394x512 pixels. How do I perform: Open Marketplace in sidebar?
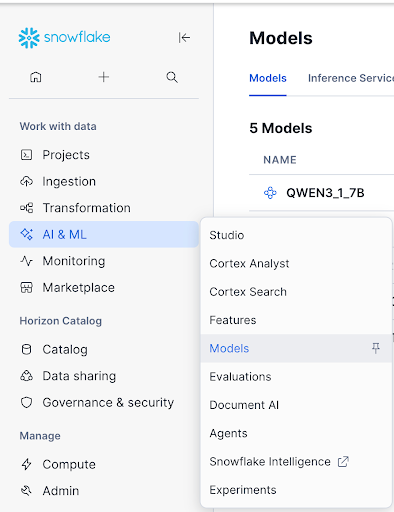coord(104,287)
